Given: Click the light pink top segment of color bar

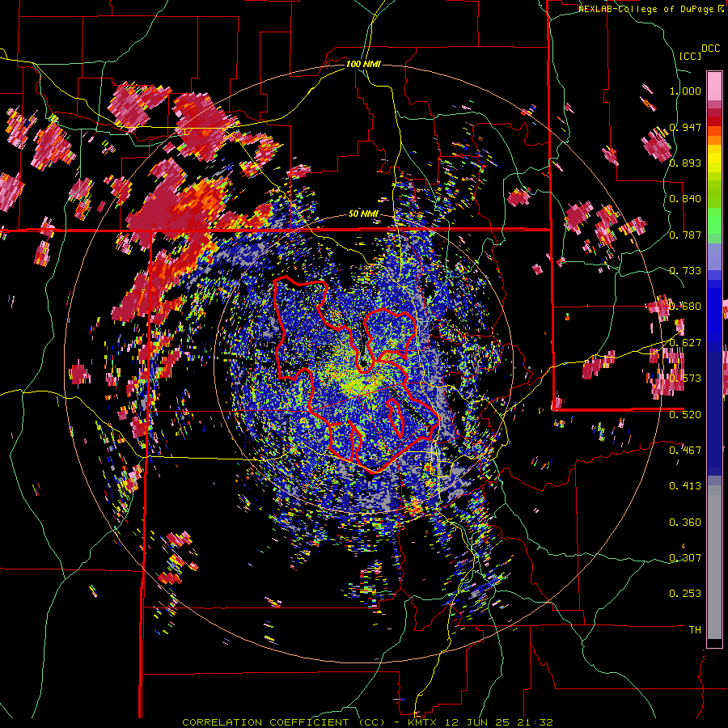Looking at the screenshot, I should pyautogui.click(x=714, y=86).
